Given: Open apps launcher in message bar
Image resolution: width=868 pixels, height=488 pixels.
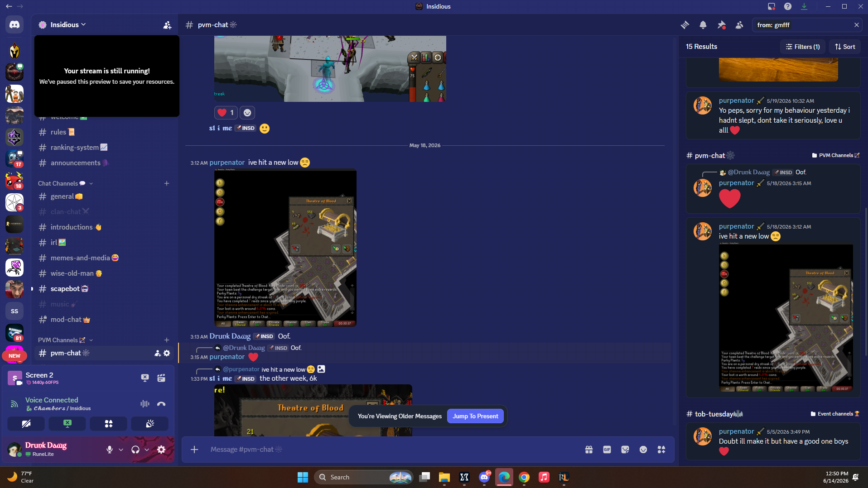Looking at the screenshot, I should [x=661, y=450].
